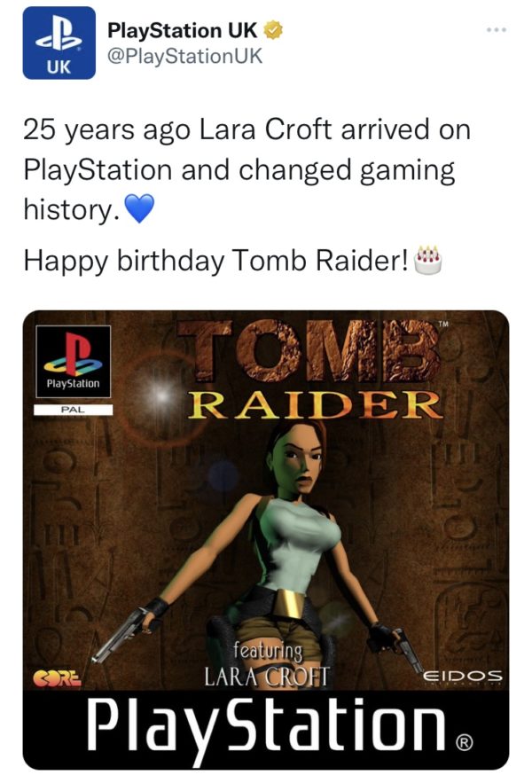Click the Eidos logo

point(463,675)
